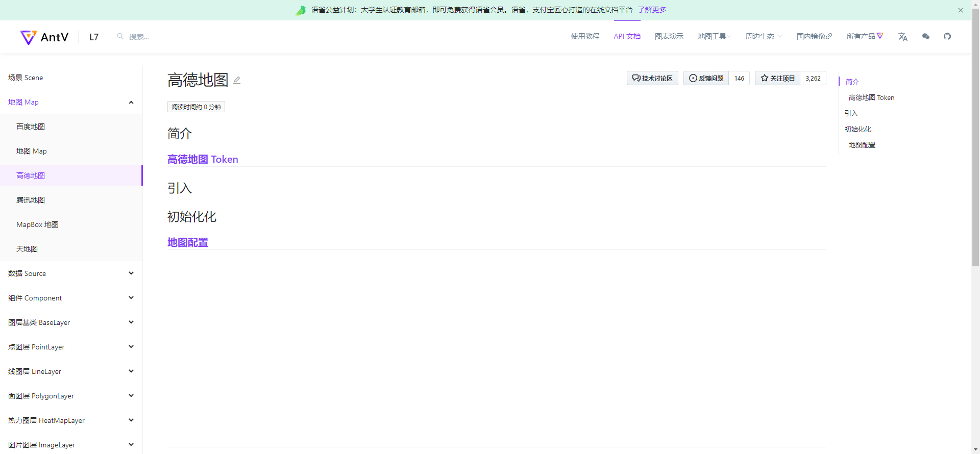
Task: Click the 高德地图 Token heading link
Action: 203,159
